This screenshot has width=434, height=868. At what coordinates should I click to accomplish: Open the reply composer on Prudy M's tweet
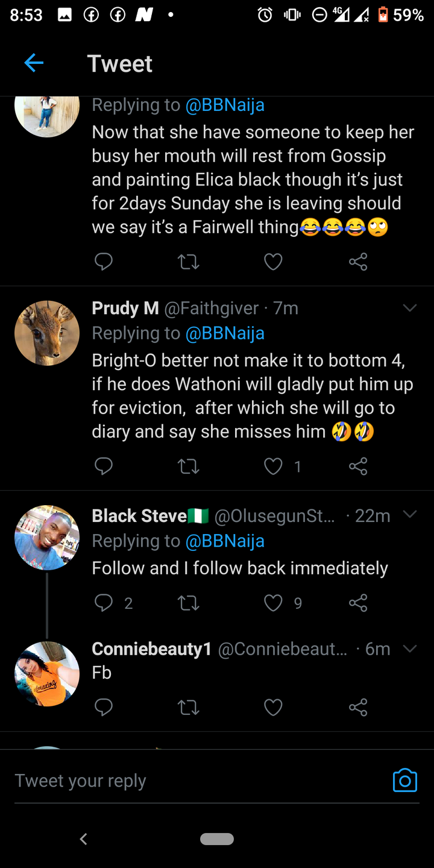click(104, 466)
